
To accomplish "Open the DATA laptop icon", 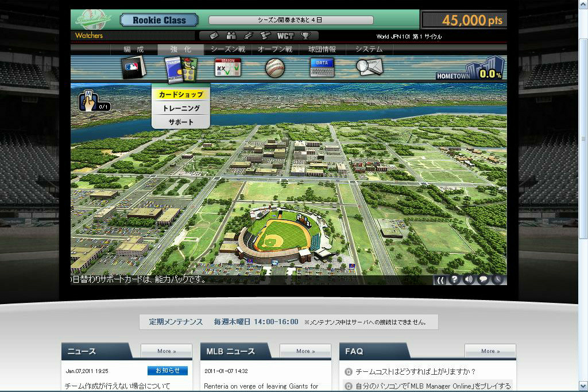I will coord(322,68).
